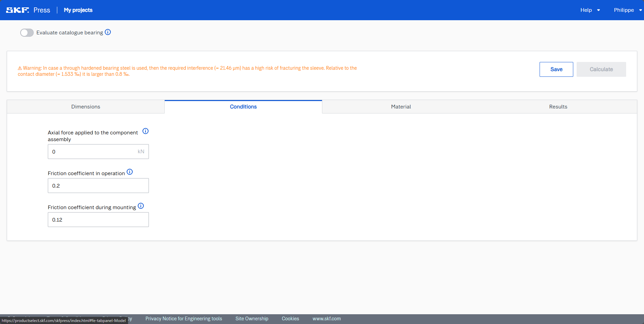Click the Friction coefficient during mounting field
The width and height of the screenshot is (644, 324).
(x=98, y=220)
